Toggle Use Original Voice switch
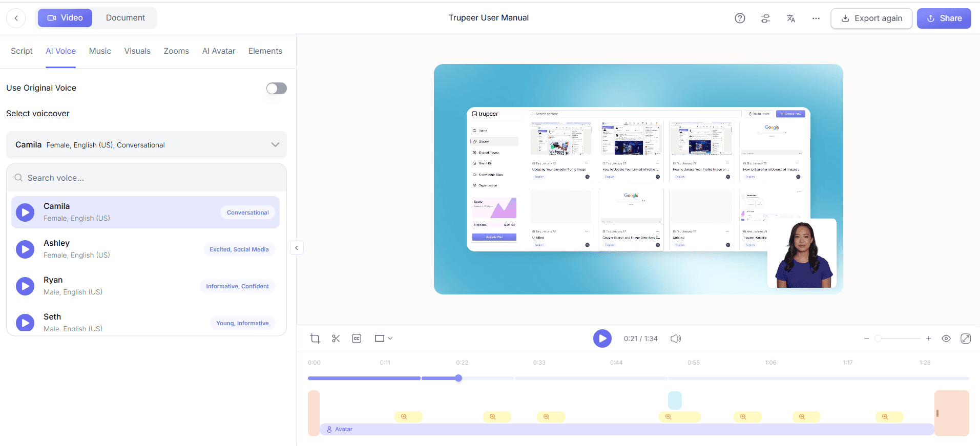This screenshot has height=446, width=980. coord(277,89)
